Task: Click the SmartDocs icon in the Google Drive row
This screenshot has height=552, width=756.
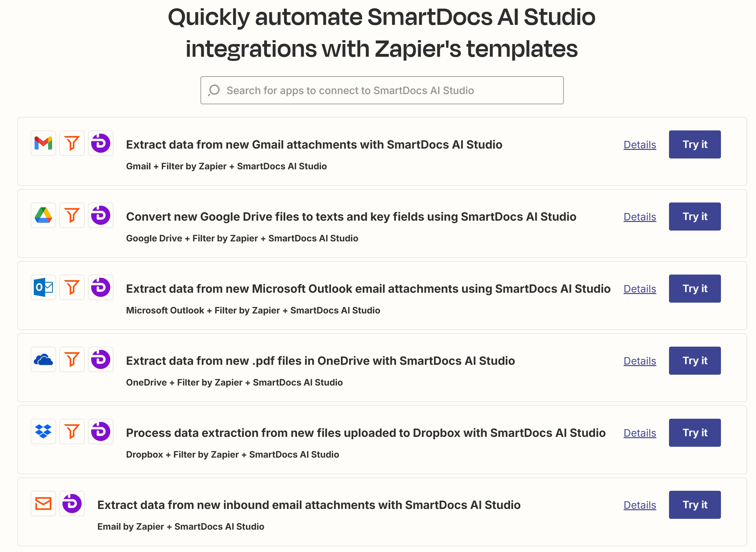Action: coord(101,216)
